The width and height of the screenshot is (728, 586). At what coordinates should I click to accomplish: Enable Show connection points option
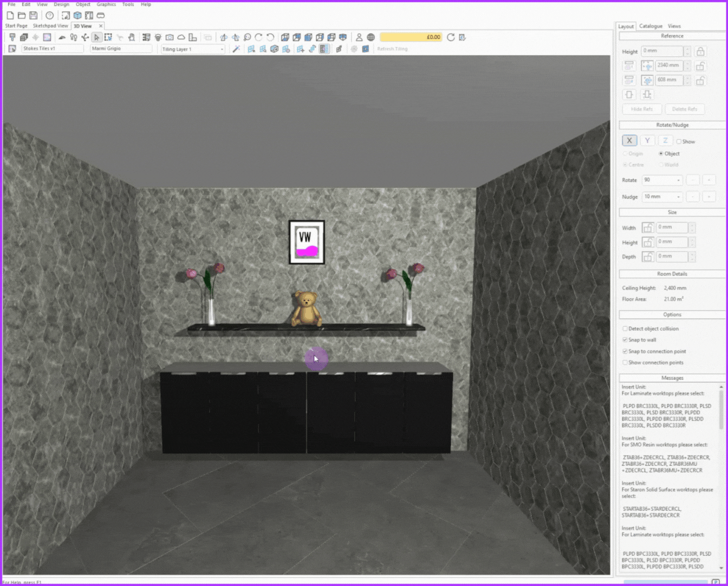(x=625, y=363)
